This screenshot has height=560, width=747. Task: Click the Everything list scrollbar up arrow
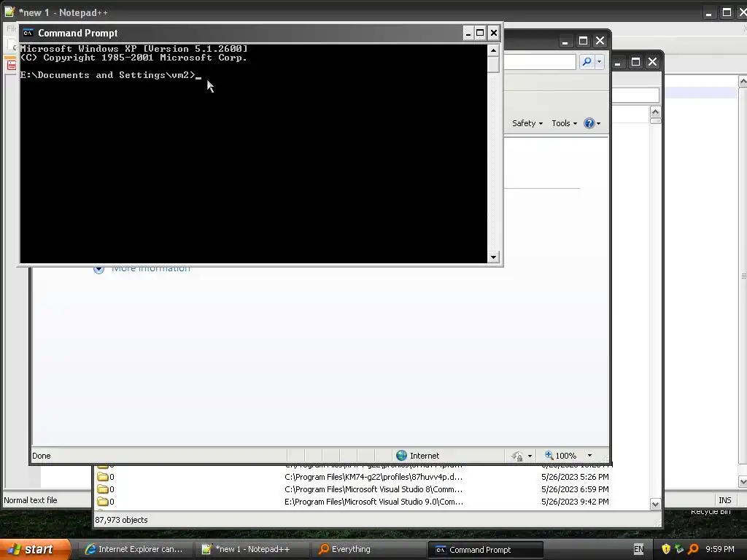(x=655, y=112)
